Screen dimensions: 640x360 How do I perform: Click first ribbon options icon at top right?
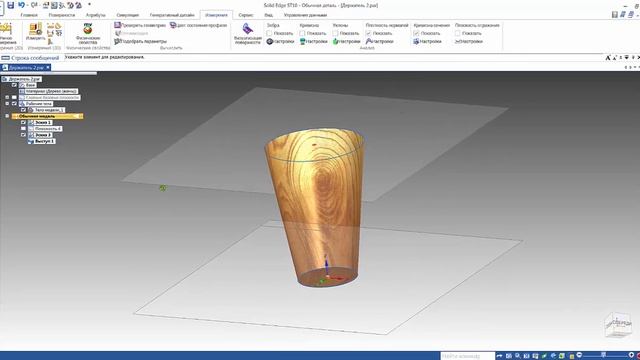coord(615,14)
